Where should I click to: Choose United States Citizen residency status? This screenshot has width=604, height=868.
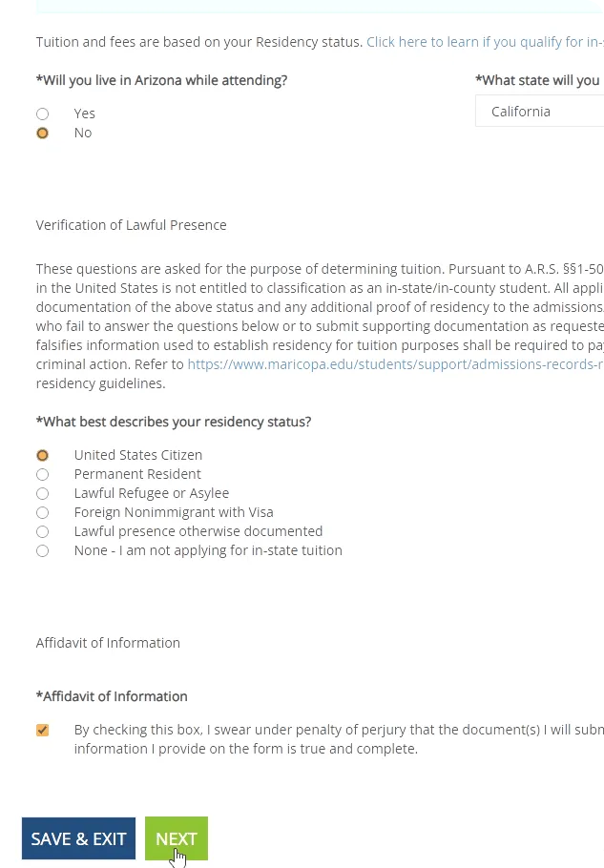coord(43,456)
